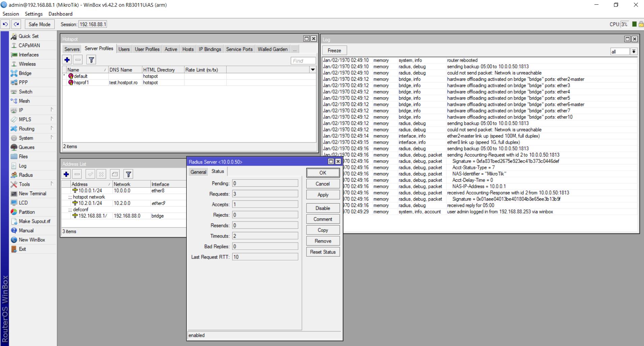Open the Settings menu
The height and width of the screenshot is (346, 644).
[x=34, y=14]
